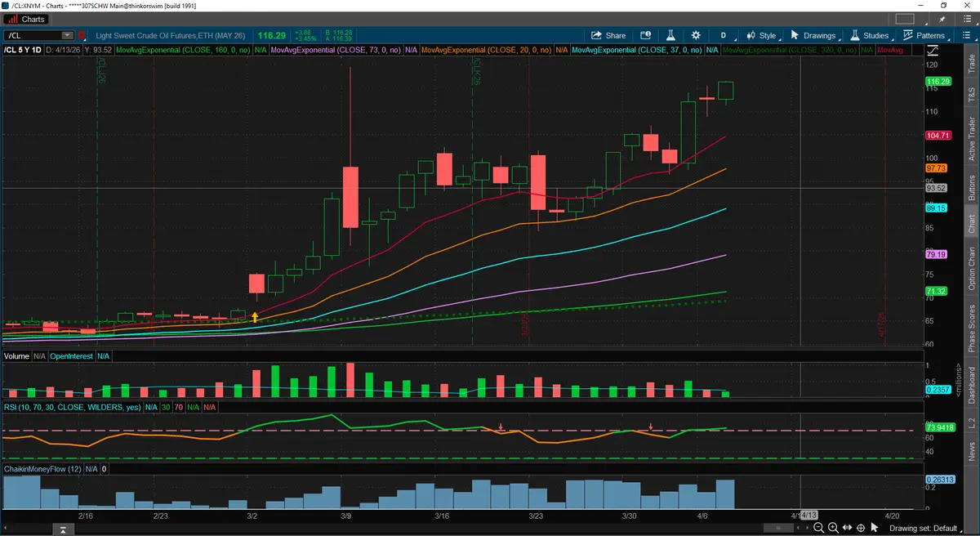
Task: Click the crosshair target icon
Action: (862, 528)
